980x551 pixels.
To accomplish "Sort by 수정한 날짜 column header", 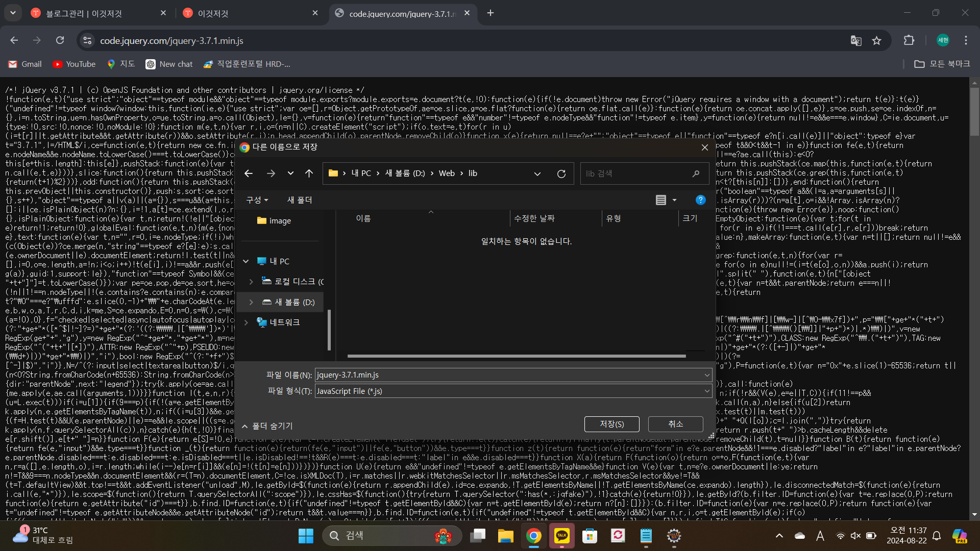I will [x=534, y=218].
